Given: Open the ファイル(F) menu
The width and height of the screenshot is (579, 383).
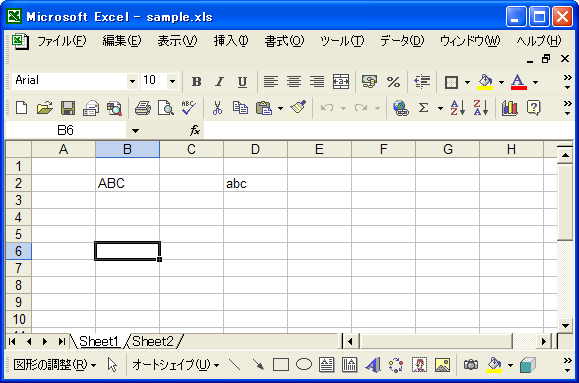Looking at the screenshot, I should (x=62, y=41).
